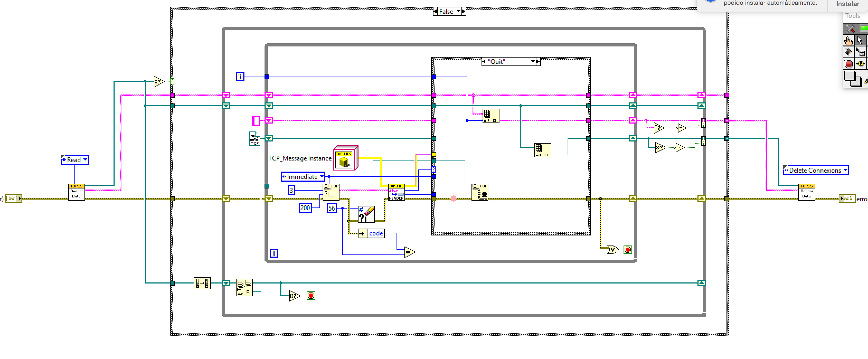The image size is (868, 359).
Task: Click the numeric constant 56
Action: pos(332,208)
